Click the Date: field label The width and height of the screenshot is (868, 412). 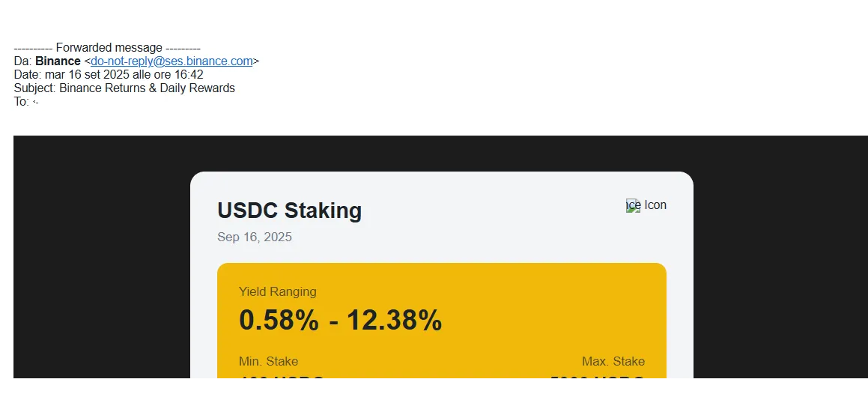point(28,75)
